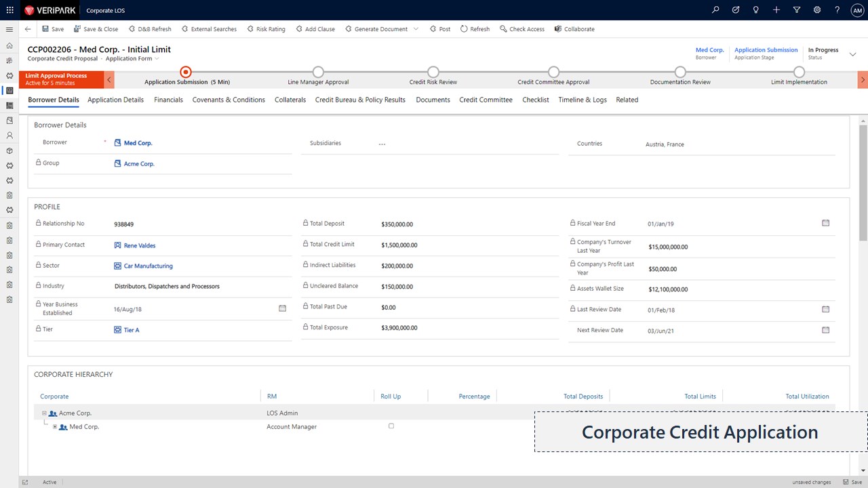Click the vertical scrollbar thumb
Viewport: 868px width, 488px height.
pyautogui.click(x=863, y=182)
